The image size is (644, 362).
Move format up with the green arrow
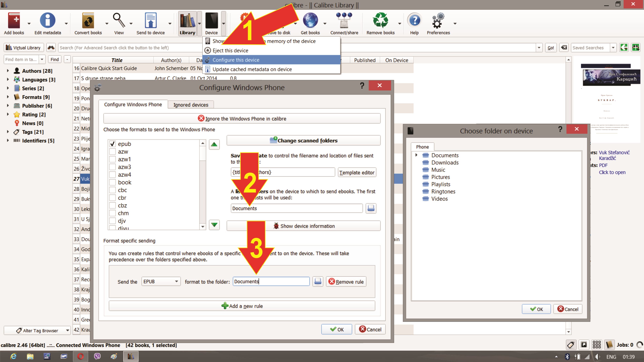(x=214, y=144)
